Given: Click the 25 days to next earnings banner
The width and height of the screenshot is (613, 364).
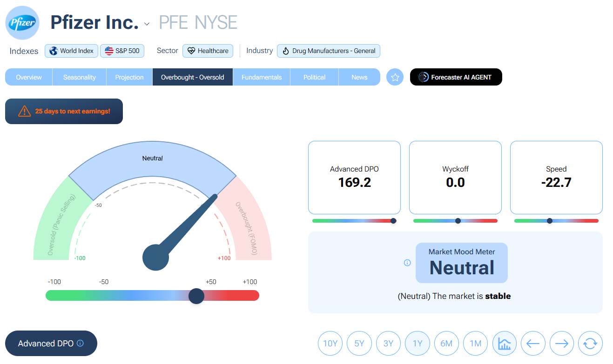Looking at the screenshot, I should (64, 112).
